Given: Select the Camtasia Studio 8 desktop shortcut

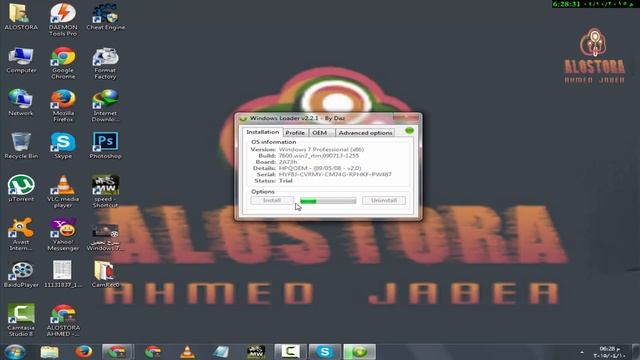Looking at the screenshot, I should 21,320.
